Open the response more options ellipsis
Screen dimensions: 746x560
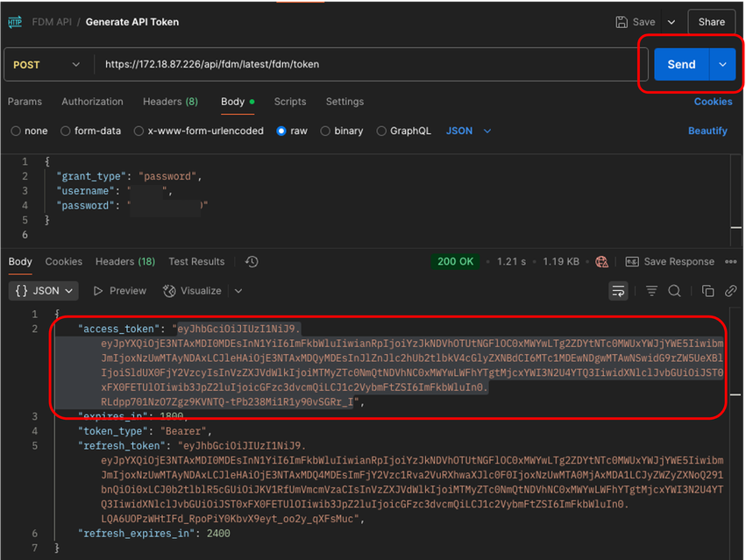tap(731, 262)
